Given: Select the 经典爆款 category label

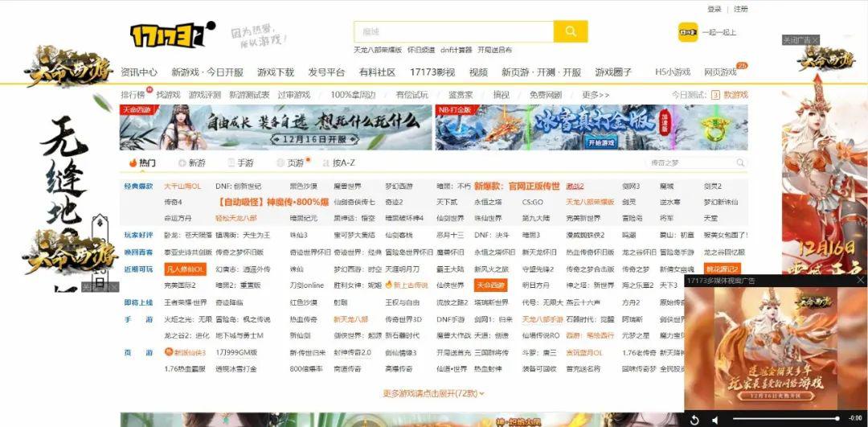Looking at the screenshot, I should [138, 186].
